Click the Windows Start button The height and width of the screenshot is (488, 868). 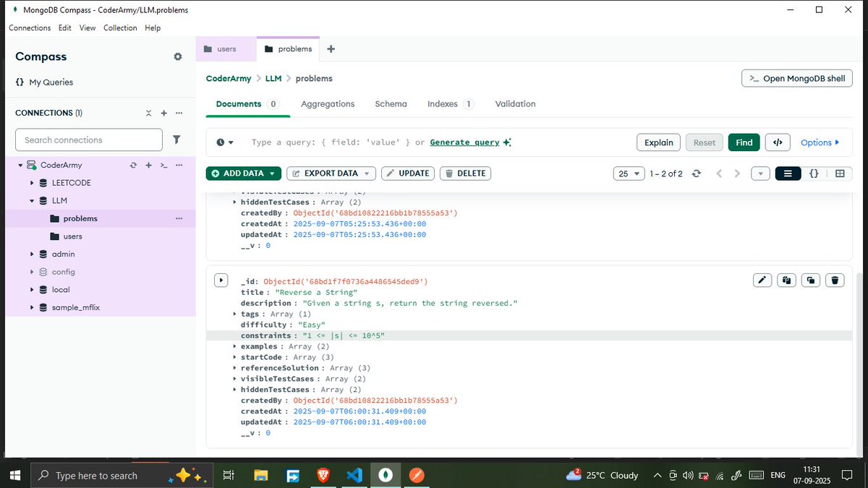[x=16, y=475]
